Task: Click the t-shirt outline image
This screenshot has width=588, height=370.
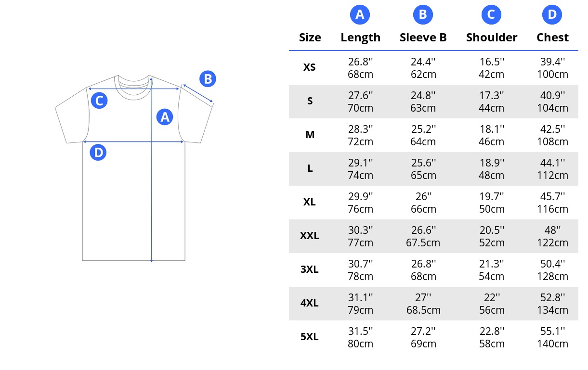Action: pos(134,167)
